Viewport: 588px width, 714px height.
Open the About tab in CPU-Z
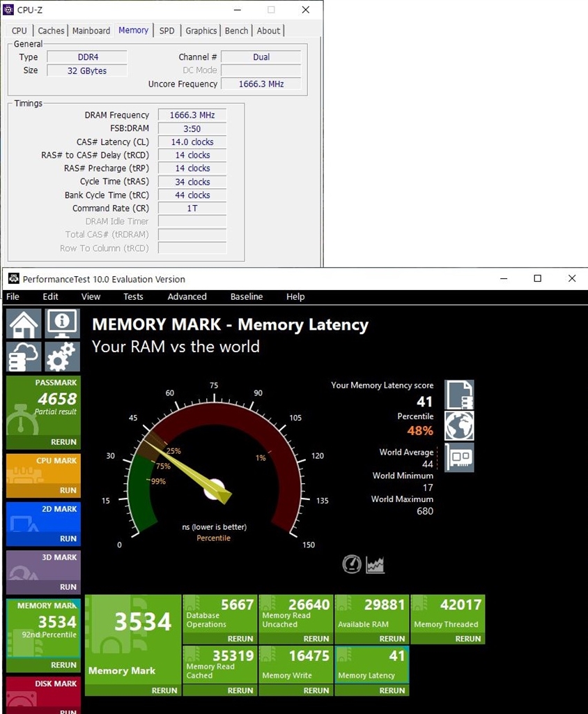[x=268, y=31]
